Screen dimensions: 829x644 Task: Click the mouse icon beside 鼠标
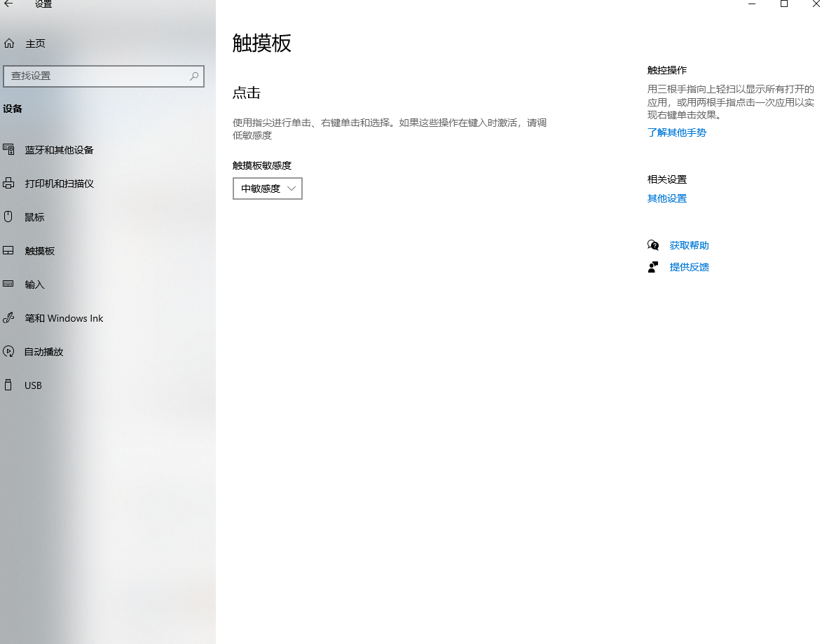8,217
